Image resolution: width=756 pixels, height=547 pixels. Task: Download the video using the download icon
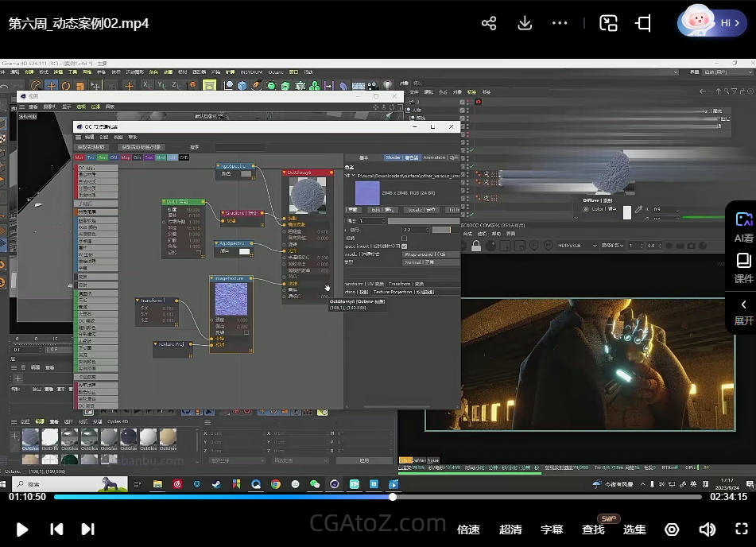(525, 23)
